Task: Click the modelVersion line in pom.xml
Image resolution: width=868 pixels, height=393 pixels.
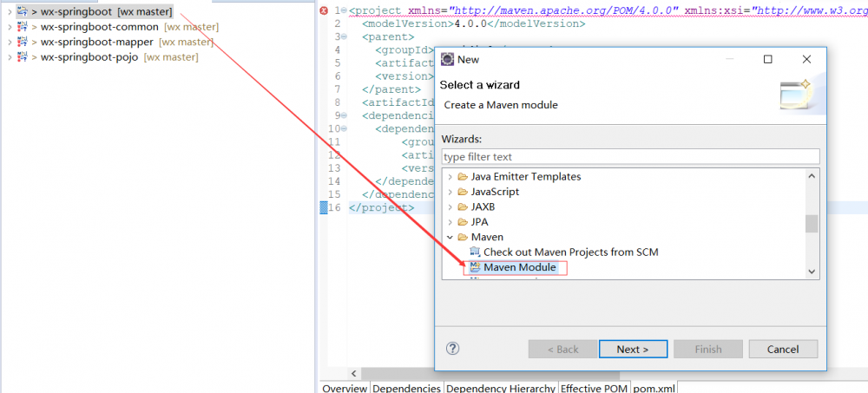Action: point(474,23)
